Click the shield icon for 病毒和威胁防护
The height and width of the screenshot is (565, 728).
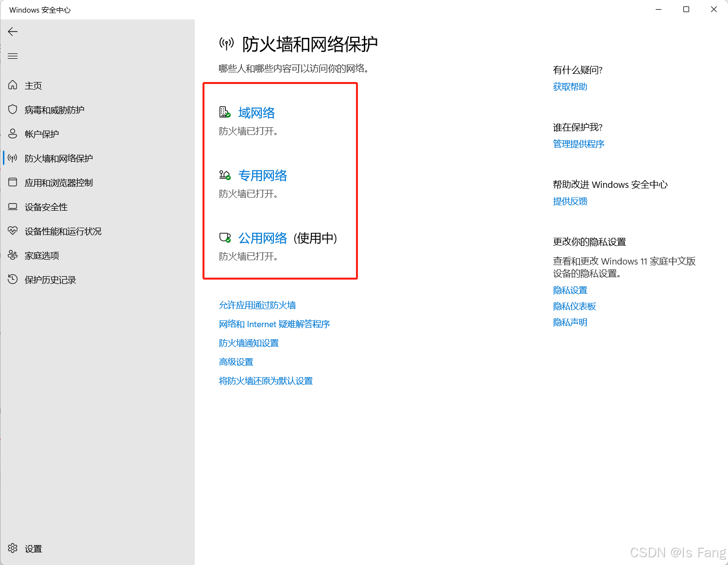[x=13, y=109]
